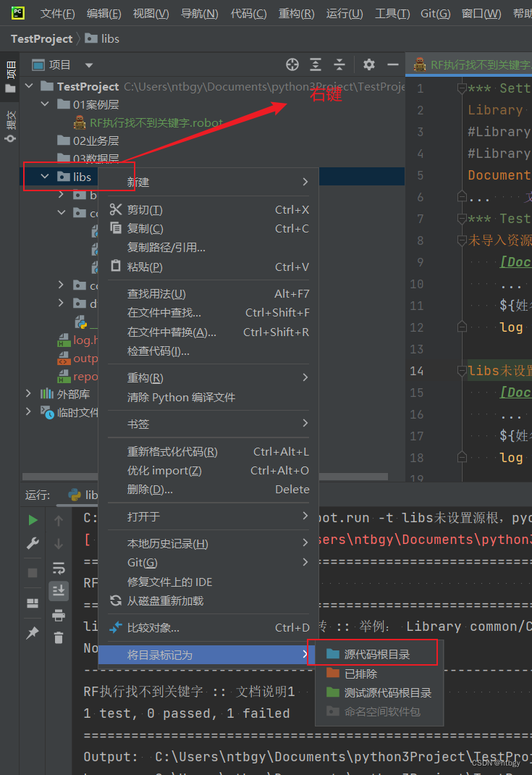This screenshot has width=532, height=775.
Task: Open project panel settings gear
Action: [x=369, y=64]
